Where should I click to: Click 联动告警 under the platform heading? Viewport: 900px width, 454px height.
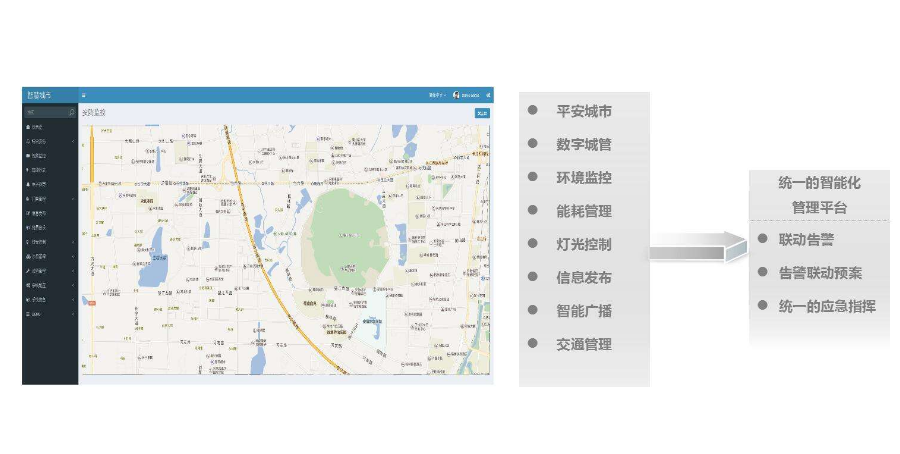(806, 240)
